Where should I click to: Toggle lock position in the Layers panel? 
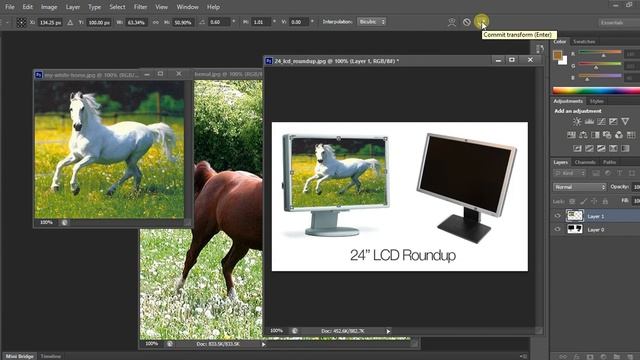(594, 201)
